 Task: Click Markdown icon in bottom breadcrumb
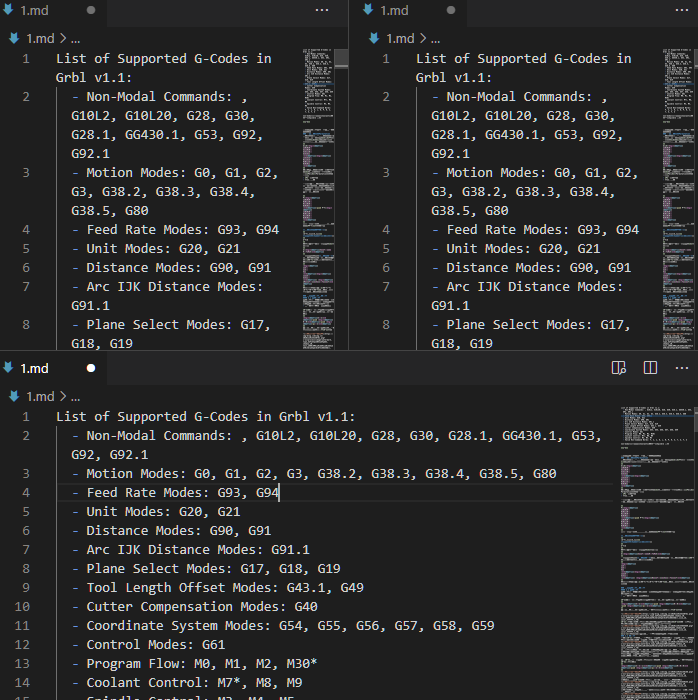click(14, 396)
